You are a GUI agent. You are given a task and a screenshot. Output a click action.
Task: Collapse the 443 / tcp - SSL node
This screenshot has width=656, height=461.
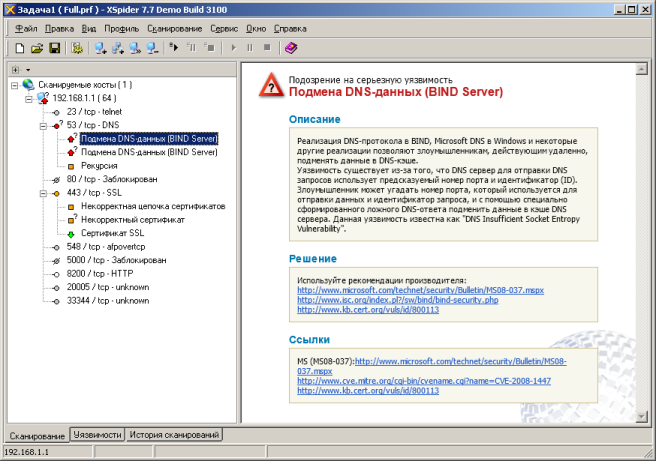43,193
